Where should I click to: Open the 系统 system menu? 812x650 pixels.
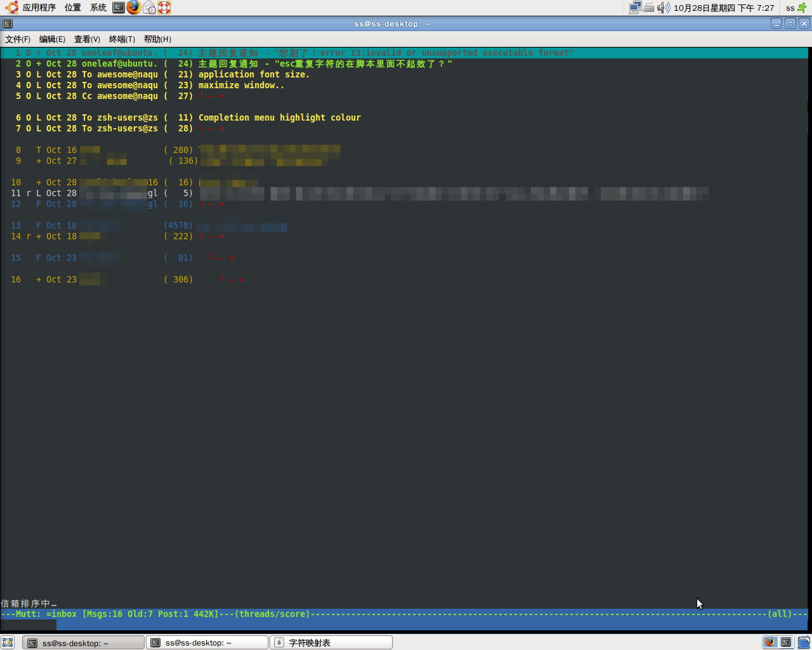(x=98, y=8)
